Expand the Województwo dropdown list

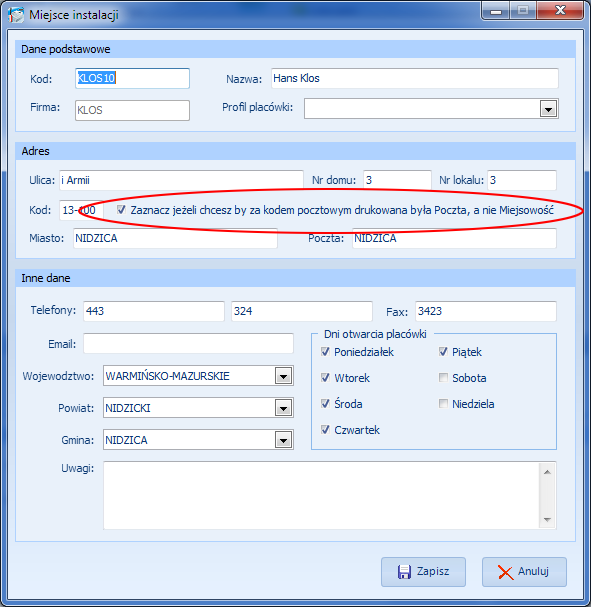tap(283, 376)
